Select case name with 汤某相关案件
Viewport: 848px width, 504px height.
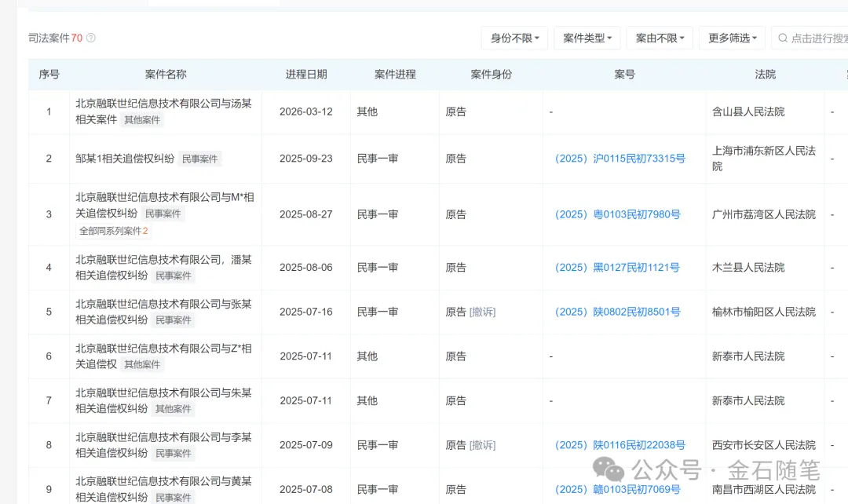(163, 111)
